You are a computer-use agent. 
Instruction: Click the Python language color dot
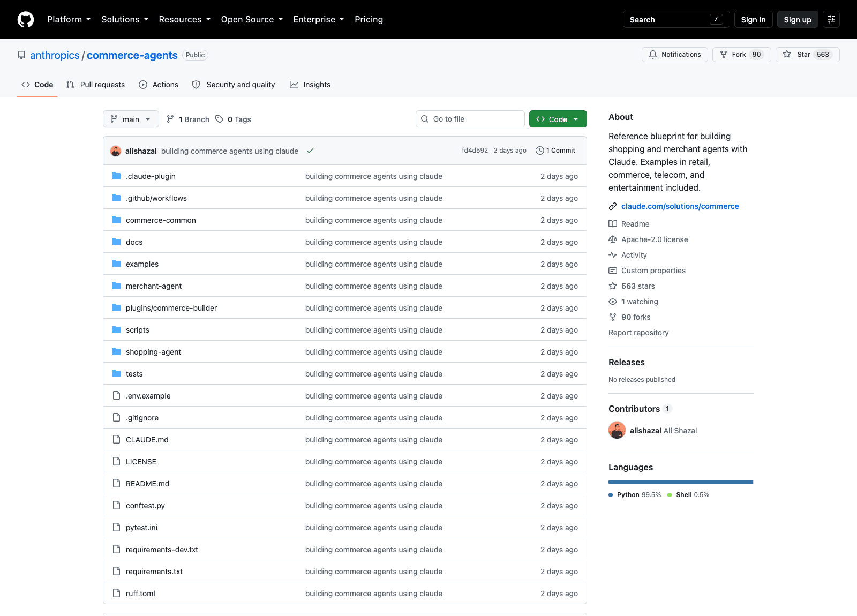click(x=611, y=495)
